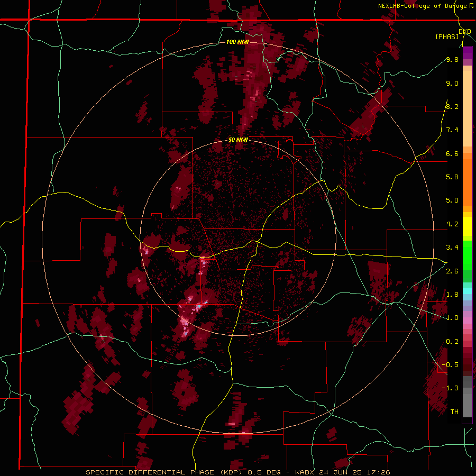Click the 2.6 value on the color scale
The width and height of the screenshot is (476, 476).
tap(452, 271)
